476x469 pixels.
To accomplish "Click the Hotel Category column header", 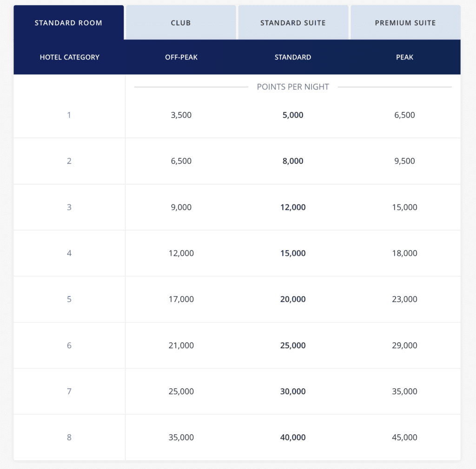I will 69,57.
